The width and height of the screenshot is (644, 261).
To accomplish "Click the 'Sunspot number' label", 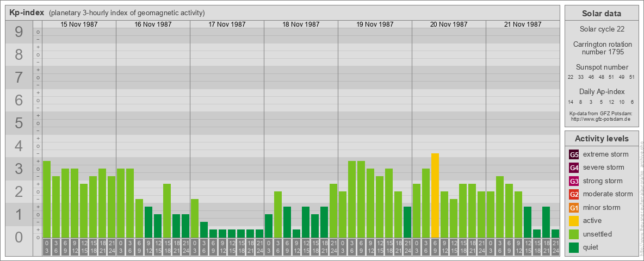I will [x=602, y=67].
